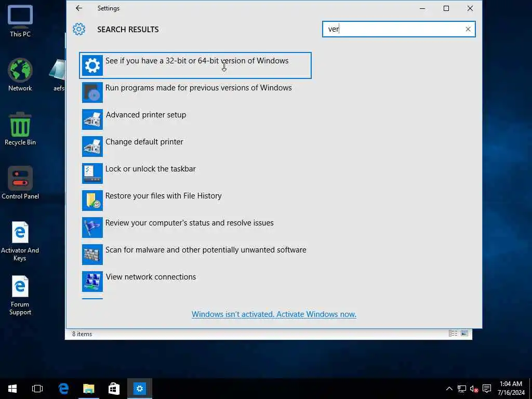Close the Settings window

[470, 8]
